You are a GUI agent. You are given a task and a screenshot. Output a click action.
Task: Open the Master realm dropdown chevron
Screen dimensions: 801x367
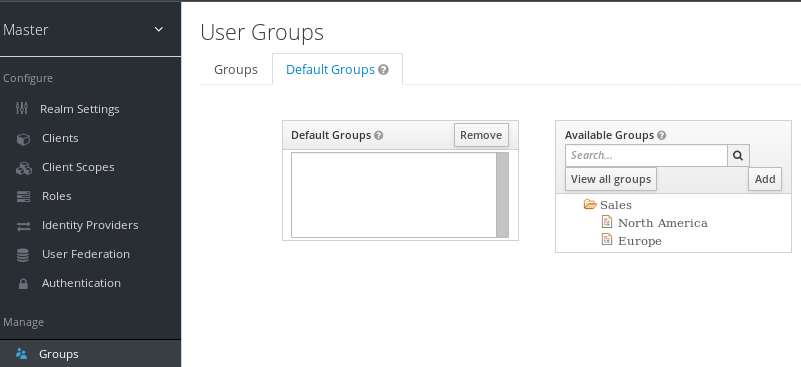[x=159, y=30]
